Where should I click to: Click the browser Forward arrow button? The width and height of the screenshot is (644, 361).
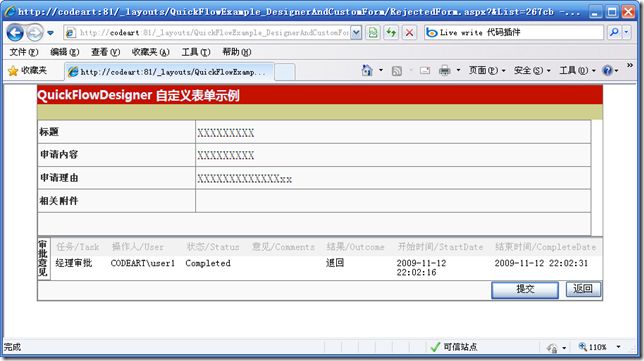point(34,32)
